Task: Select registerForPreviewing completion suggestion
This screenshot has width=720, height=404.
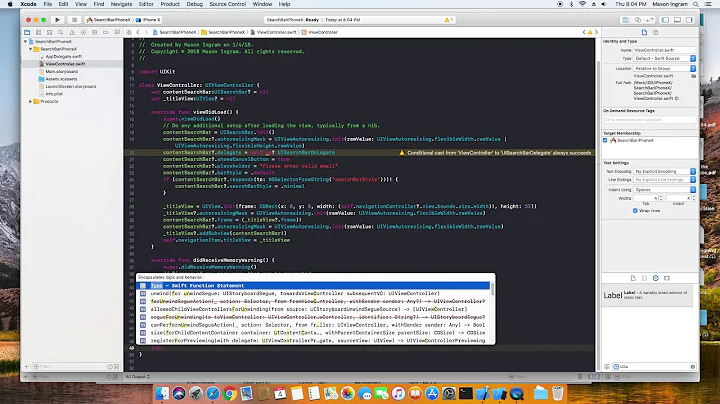Action: (x=314, y=341)
